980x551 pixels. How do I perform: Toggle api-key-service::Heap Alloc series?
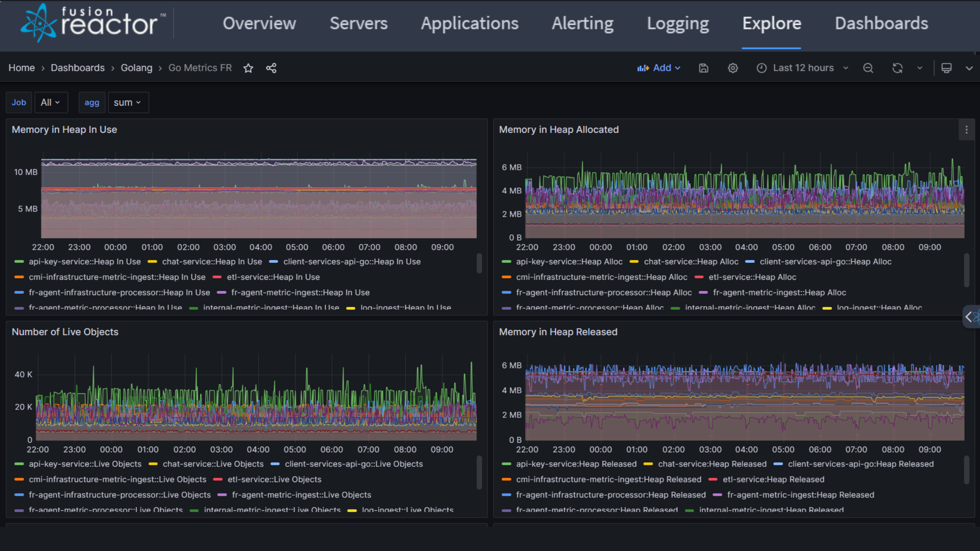coord(569,262)
